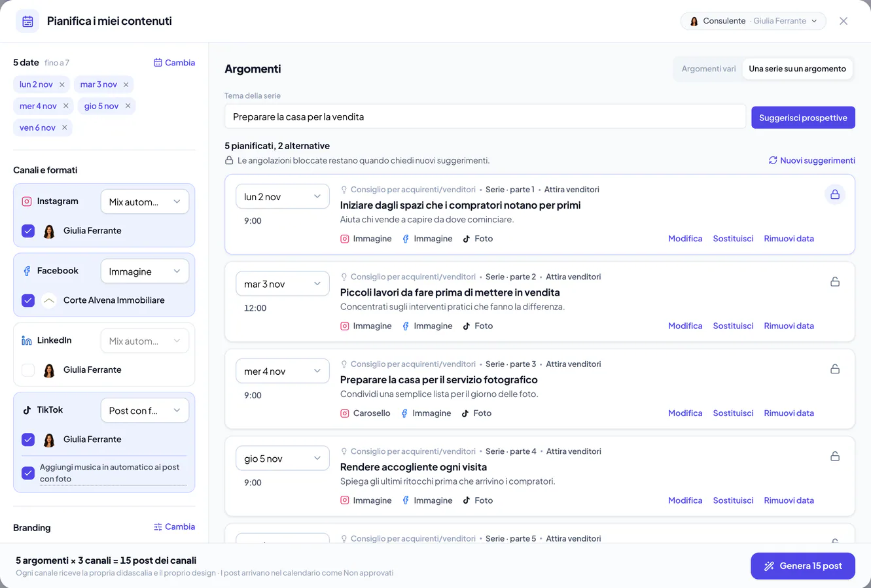
Task: Click the LinkedIn logo in channels list
Action: 27,341
